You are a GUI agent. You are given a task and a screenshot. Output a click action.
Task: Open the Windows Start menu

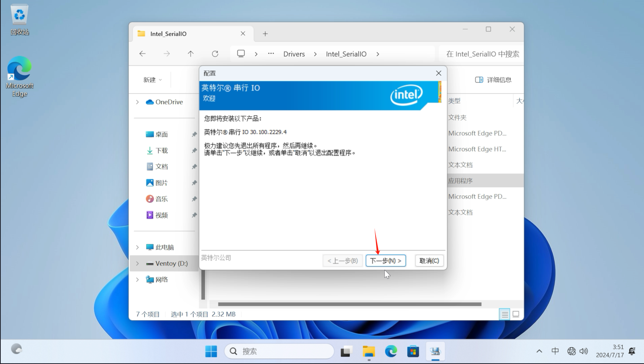click(x=211, y=351)
